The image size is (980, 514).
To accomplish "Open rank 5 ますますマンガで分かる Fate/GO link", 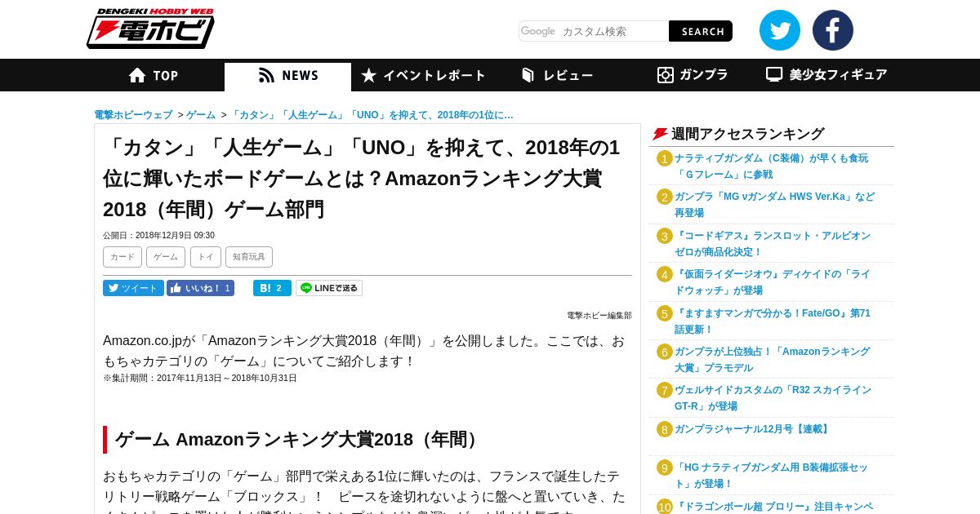I will tap(773, 321).
